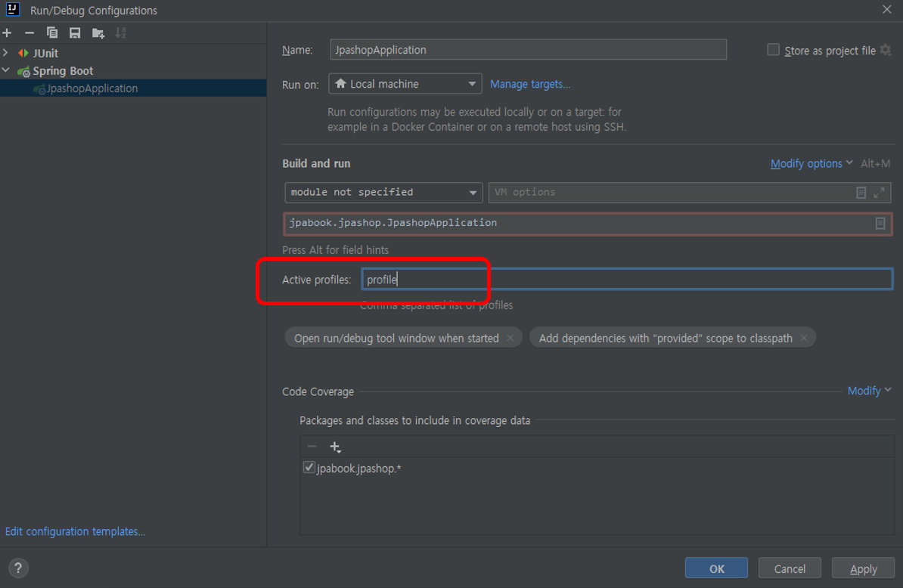Open the Modify options menu
This screenshot has height=588, width=903.
[x=811, y=163]
